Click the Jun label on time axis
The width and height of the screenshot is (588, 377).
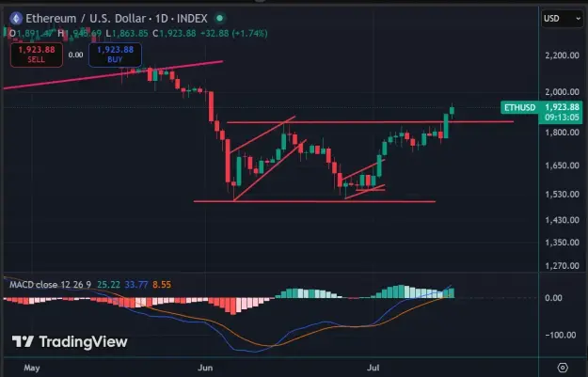(x=205, y=368)
